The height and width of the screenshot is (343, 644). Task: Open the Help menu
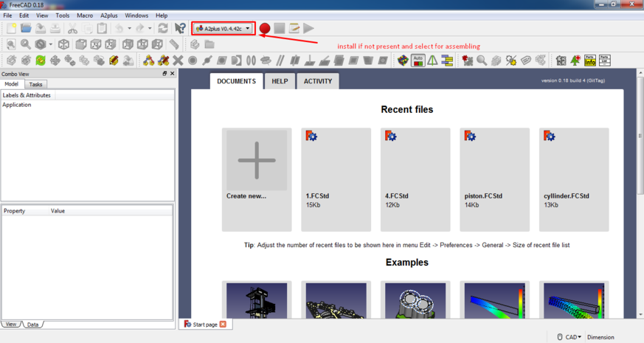162,15
